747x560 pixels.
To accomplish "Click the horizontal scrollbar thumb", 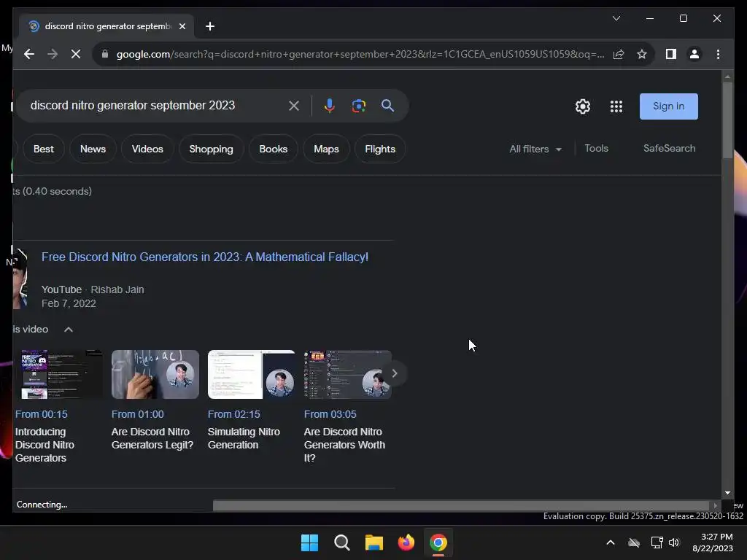I will click(461, 505).
